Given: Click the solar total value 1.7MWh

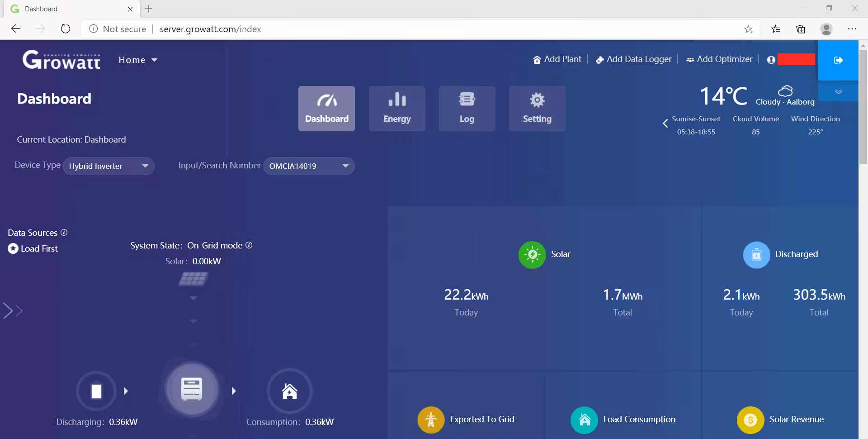Looking at the screenshot, I should (x=623, y=295).
